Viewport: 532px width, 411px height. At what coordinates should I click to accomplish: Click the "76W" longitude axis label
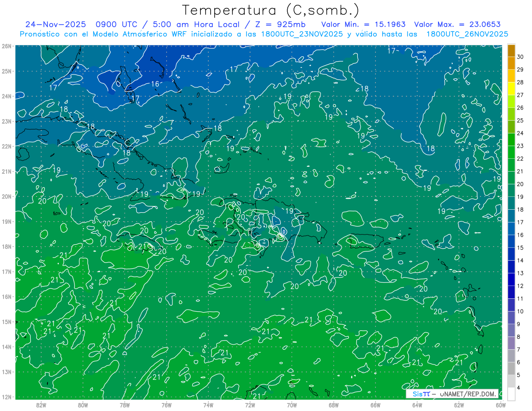tap(167, 405)
